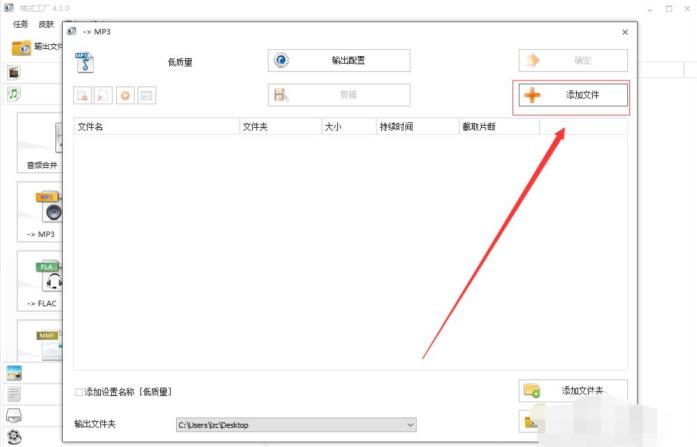Select the 音频合并 audio merge tile

pos(40,142)
